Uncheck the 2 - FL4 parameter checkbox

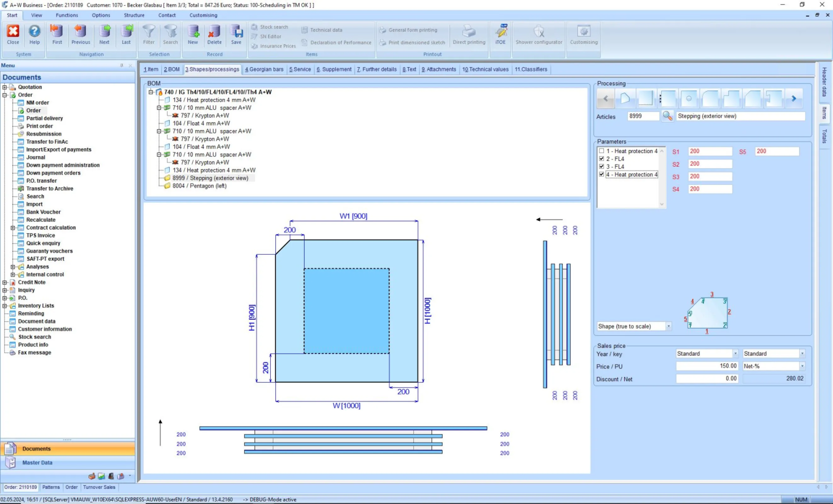(602, 158)
